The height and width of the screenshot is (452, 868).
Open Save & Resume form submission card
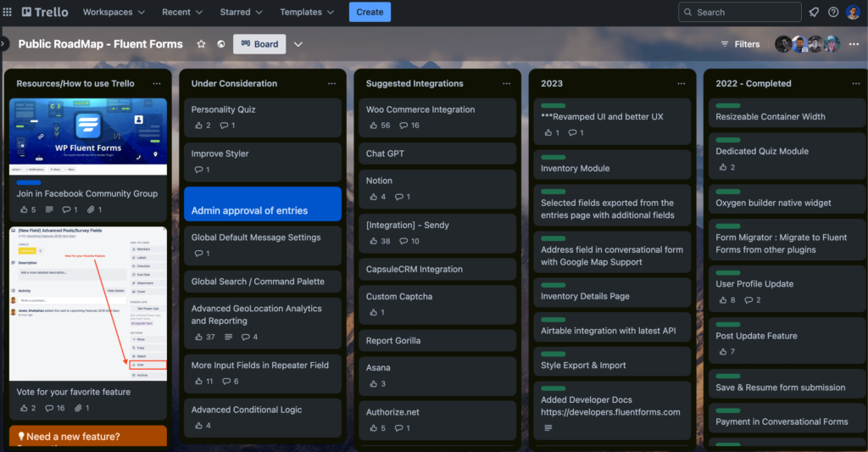click(787, 383)
